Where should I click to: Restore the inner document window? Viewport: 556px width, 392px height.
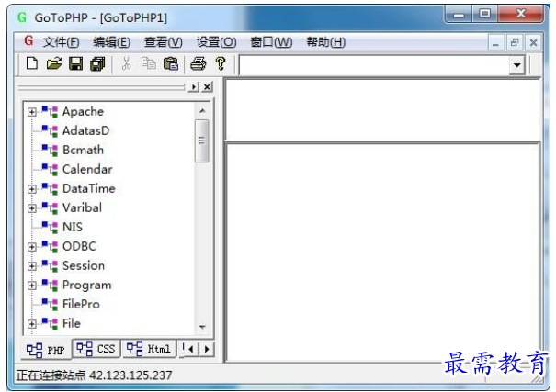(x=514, y=43)
